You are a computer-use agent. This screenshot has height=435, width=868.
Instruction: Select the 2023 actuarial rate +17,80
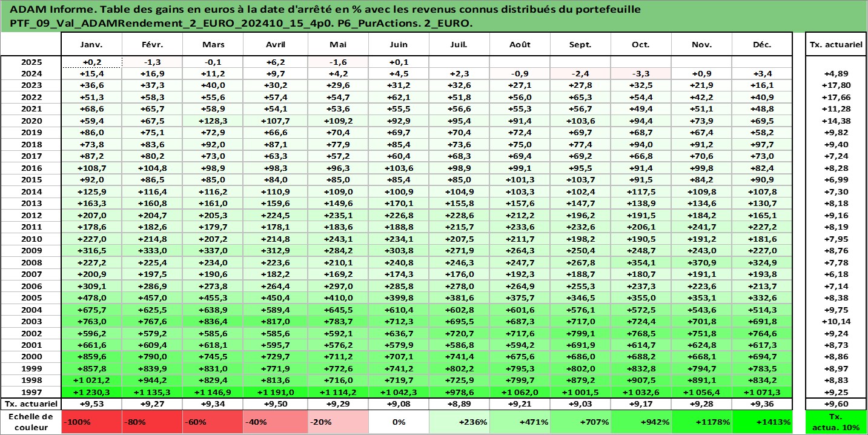pyautogui.click(x=836, y=85)
